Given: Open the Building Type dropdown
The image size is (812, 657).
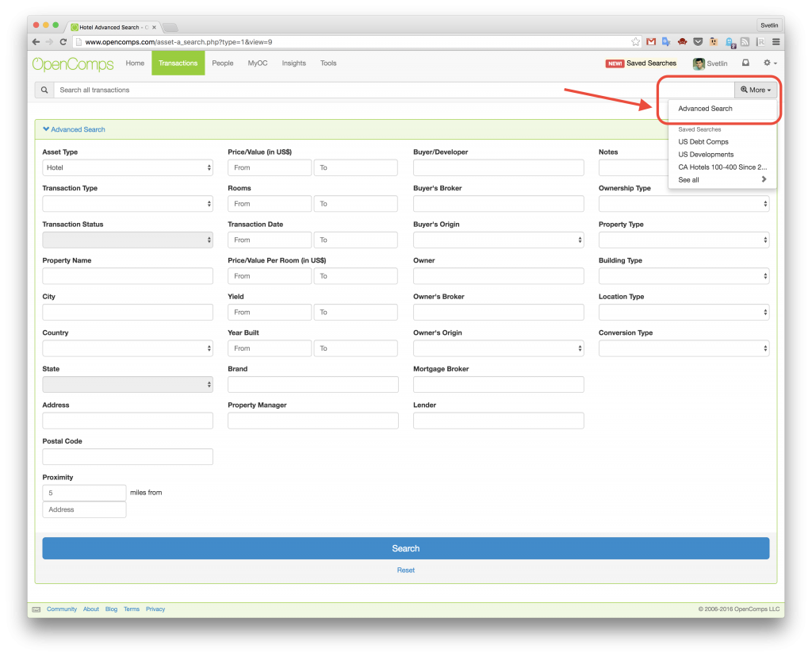Looking at the screenshot, I should pos(684,276).
